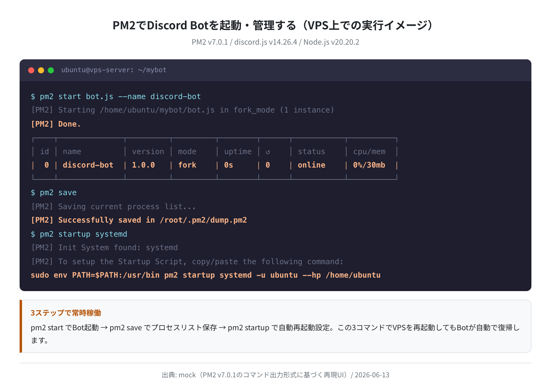Click the To setup the Startup Script line

187,262
